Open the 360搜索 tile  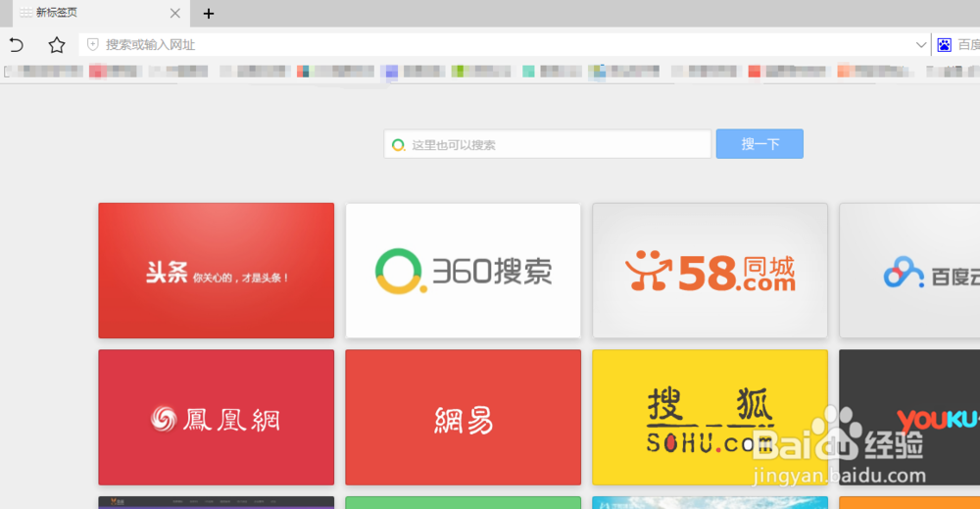464,270
